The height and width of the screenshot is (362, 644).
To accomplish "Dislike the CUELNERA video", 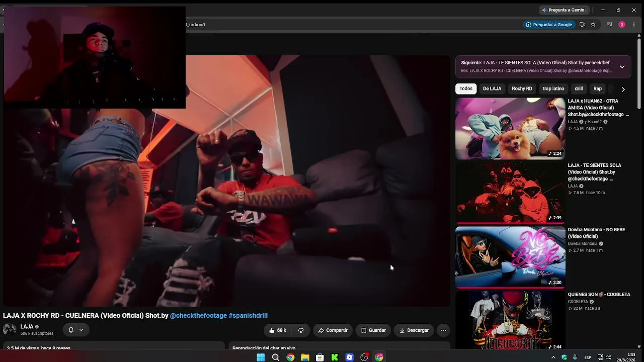I will [x=301, y=330].
